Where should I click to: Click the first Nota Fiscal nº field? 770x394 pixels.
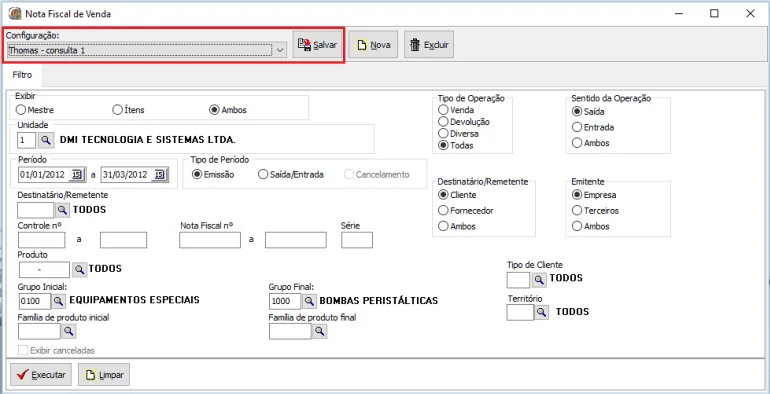[x=210, y=240]
